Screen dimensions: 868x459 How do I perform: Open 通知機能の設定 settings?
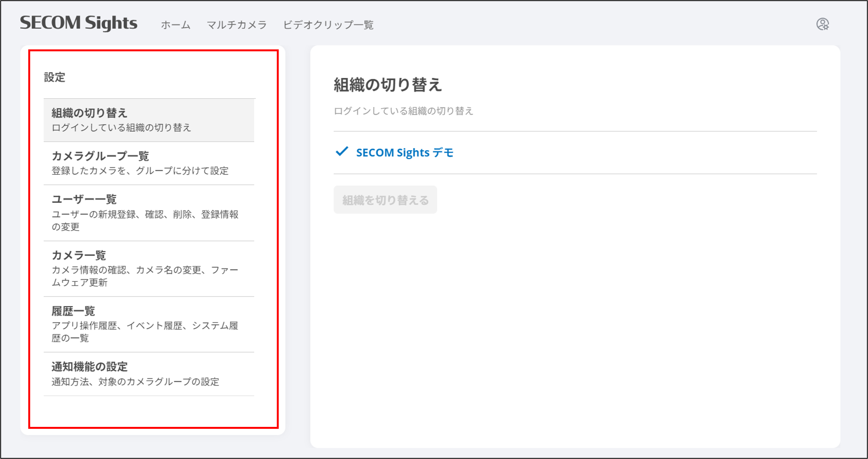pos(149,374)
